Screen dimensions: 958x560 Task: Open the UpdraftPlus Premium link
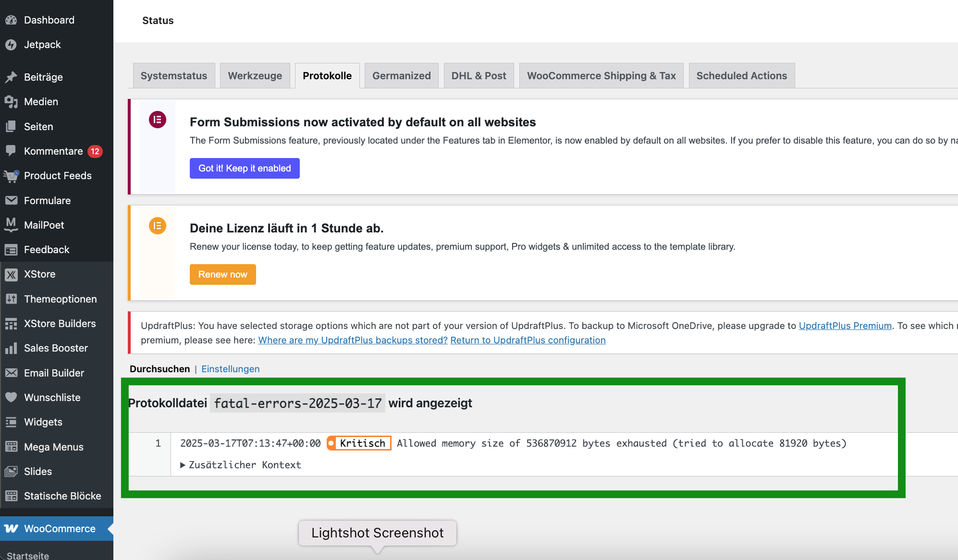(x=845, y=326)
